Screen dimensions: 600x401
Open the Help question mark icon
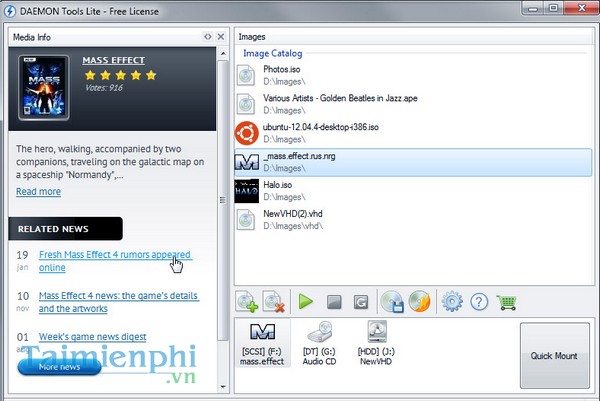pyautogui.click(x=479, y=302)
